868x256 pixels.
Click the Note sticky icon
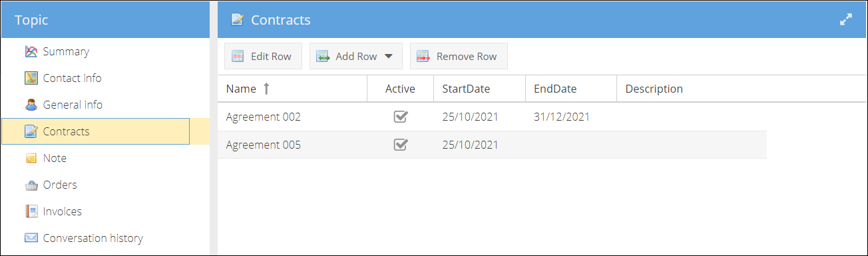click(x=31, y=158)
